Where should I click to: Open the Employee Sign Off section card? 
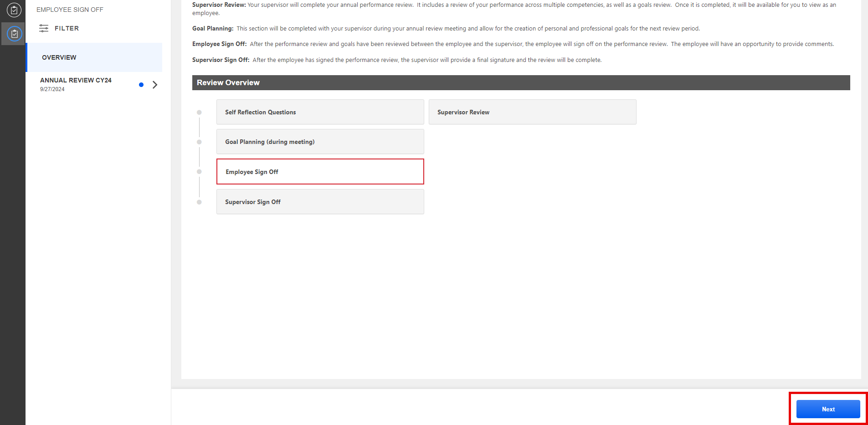tap(320, 171)
